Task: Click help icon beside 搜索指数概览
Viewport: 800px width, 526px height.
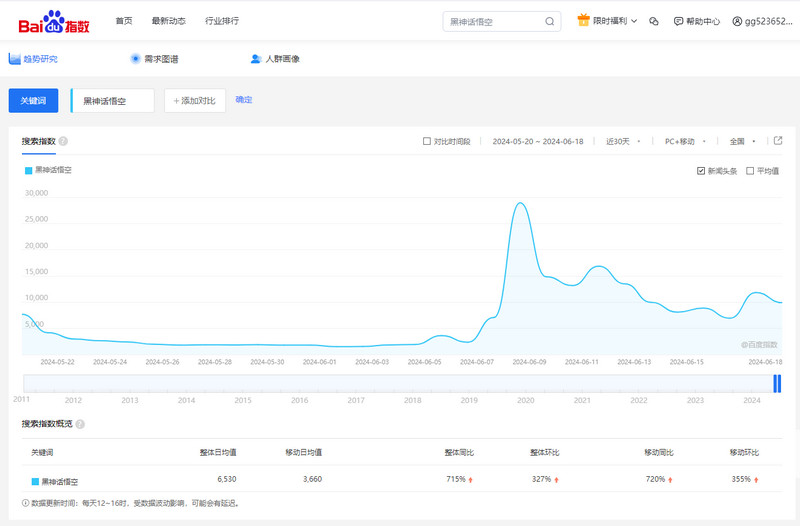Action: (80, 424)
